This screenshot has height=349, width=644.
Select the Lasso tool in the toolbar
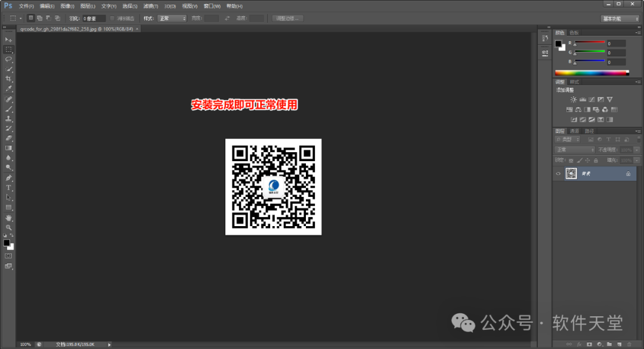click(8, 59)
